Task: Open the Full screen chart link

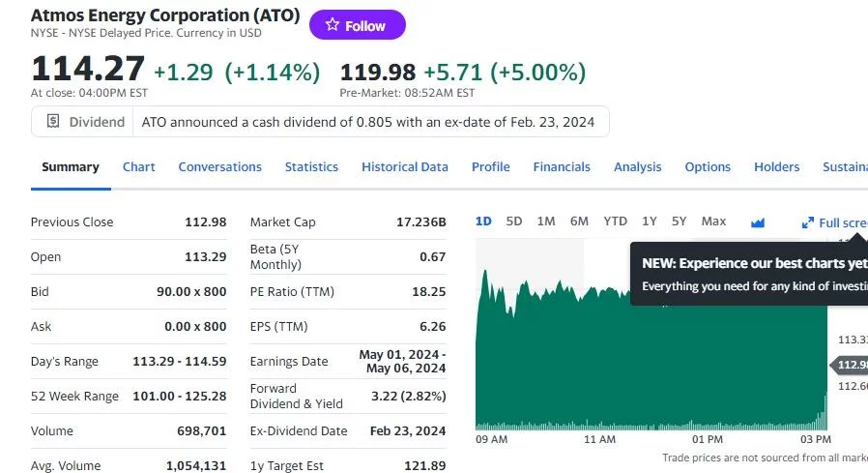Action: 835,222
